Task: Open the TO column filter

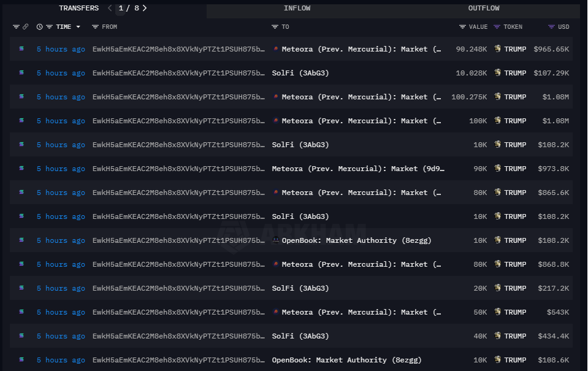Action: click(275, 27)
